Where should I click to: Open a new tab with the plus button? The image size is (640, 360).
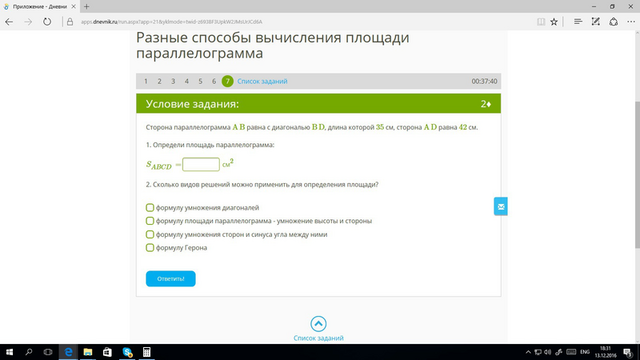click(x=86, y=7)
